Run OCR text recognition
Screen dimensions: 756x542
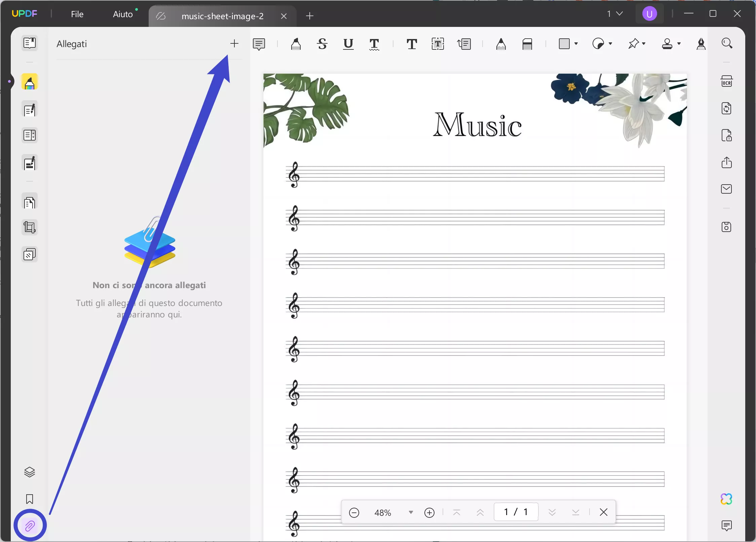click(x=727, y=81)
